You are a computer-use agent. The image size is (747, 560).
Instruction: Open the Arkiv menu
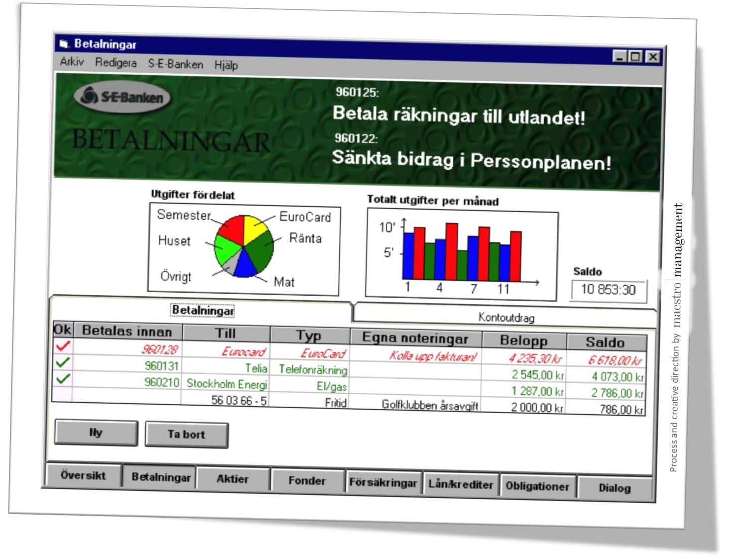point(72,62)
